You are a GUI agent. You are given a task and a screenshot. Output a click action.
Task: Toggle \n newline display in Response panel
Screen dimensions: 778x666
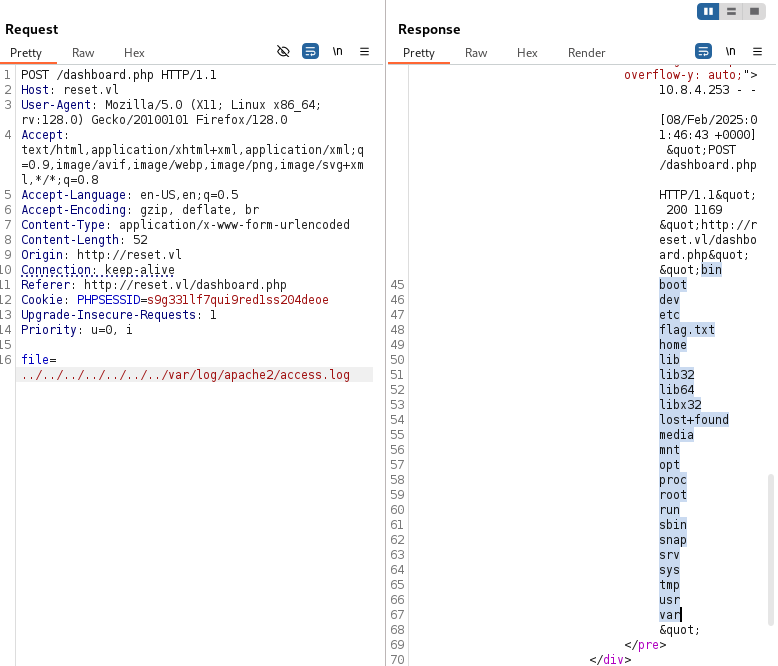pos(730,51)
